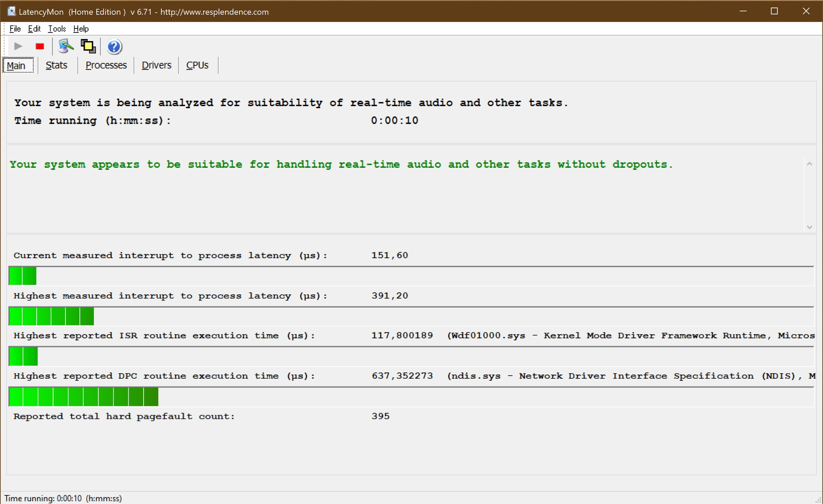Click the highest interrupt latency progress bar
The width and height of the screenshot is (823, 504).
point(411,316)
